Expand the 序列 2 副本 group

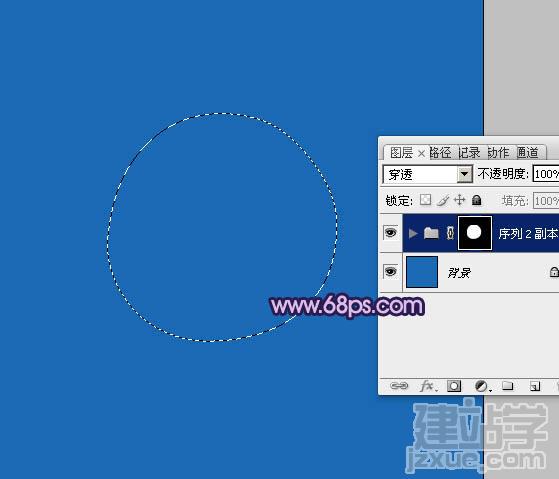pos(413,233)
